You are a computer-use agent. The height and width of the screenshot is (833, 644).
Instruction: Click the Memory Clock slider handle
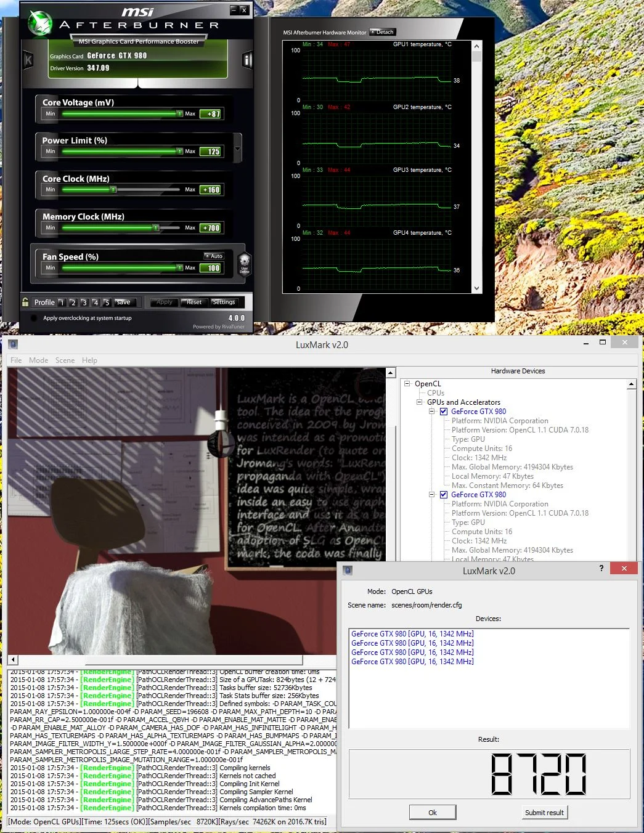156,228
